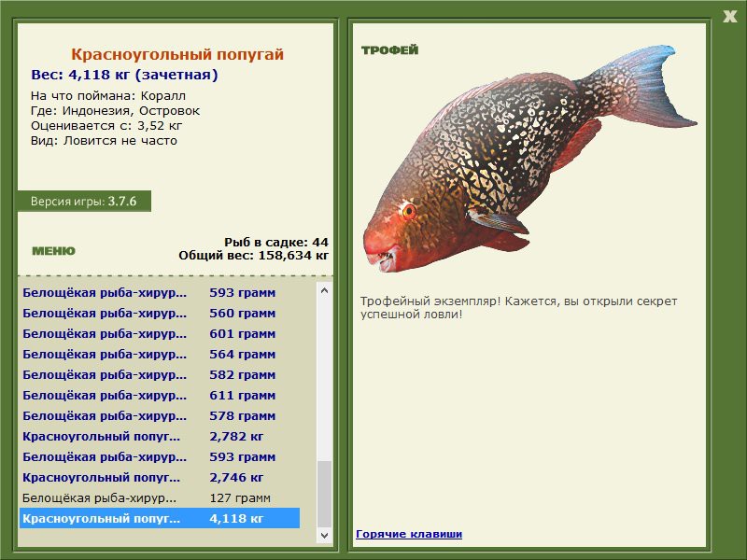Click the Рыб в садке: 44 text

click(276, 242)
